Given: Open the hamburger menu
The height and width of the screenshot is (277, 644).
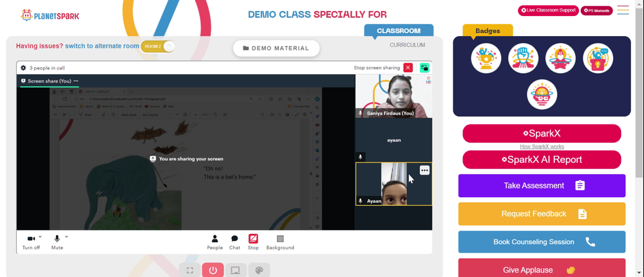Looking at the screenshot, I should 623,10.
